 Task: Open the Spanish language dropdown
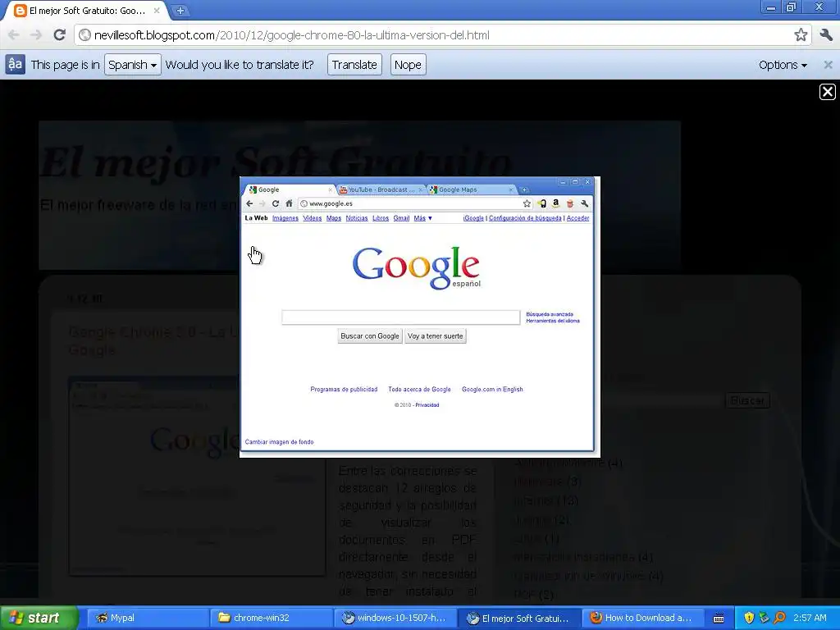pyautogui.click(x=132, y=65)
